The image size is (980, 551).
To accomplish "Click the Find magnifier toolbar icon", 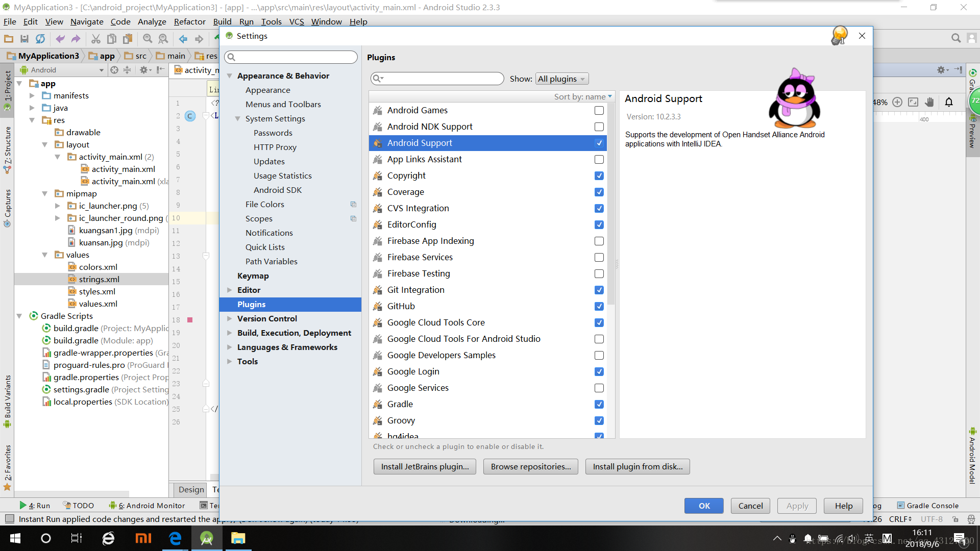I will (148, 39).
